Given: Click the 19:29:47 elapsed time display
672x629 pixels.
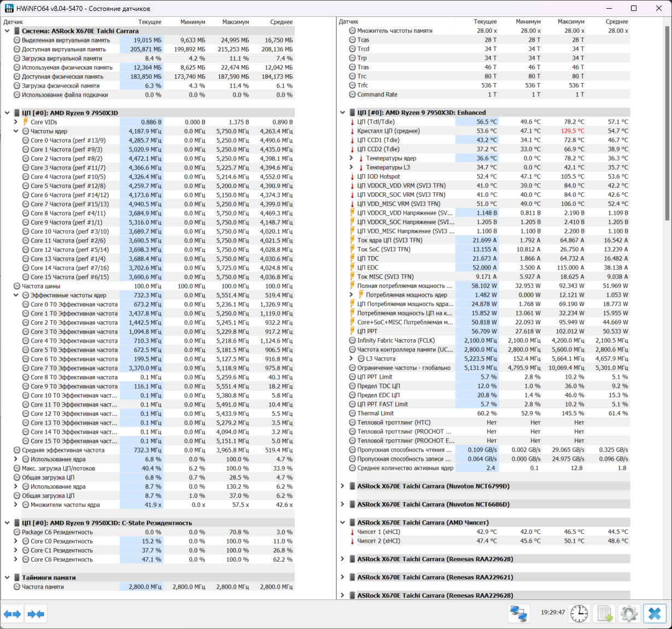Looking at the screenshot, I should pyautogui.click(x=553, y=613).
